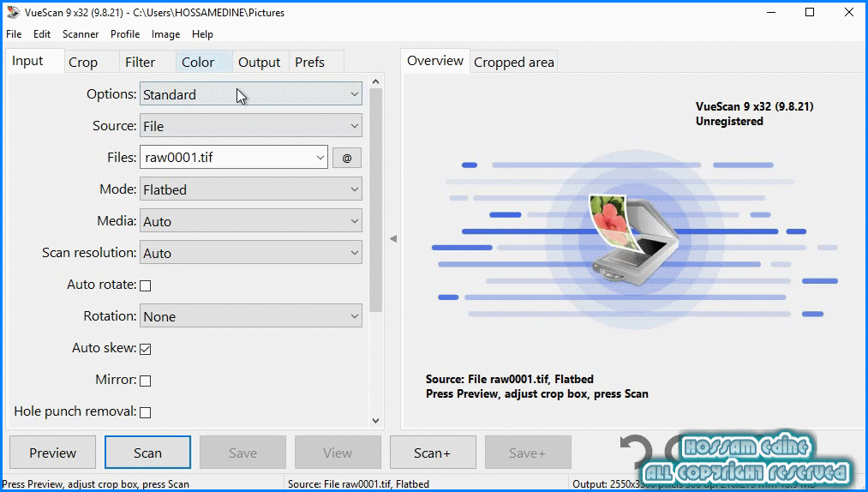
Task: Select the Overview tab
Action: click(435, 61)
